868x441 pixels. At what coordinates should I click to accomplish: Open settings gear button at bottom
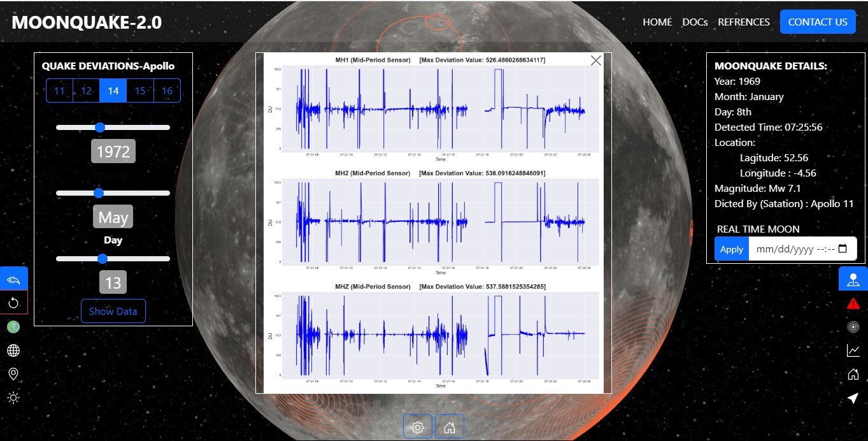pos(418,427)
